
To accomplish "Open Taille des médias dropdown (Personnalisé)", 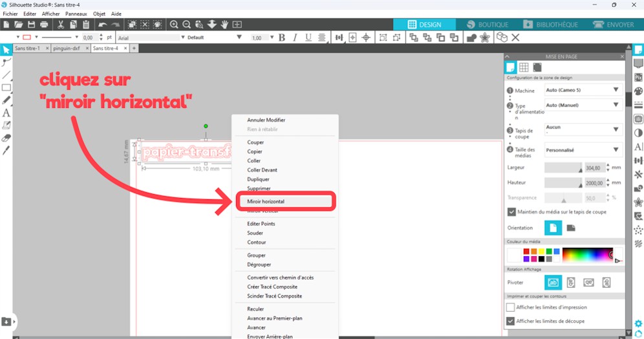I will 583,150.
